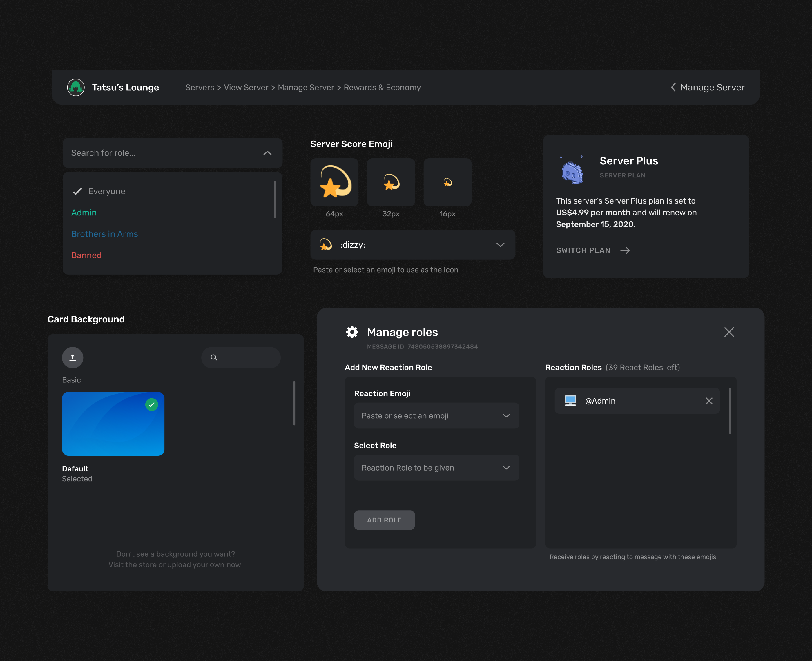This screenshot has height=661, width=812.
Task: Toggle the green check on Default background
Action: coord(152,404)
